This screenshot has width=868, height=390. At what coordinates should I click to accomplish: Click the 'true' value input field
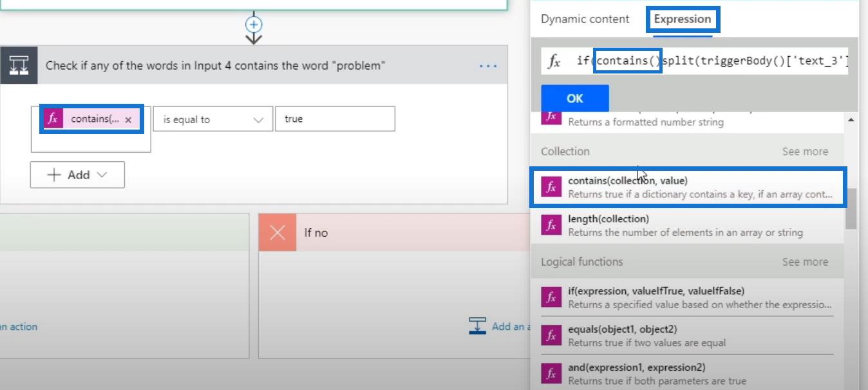(335, 119)
